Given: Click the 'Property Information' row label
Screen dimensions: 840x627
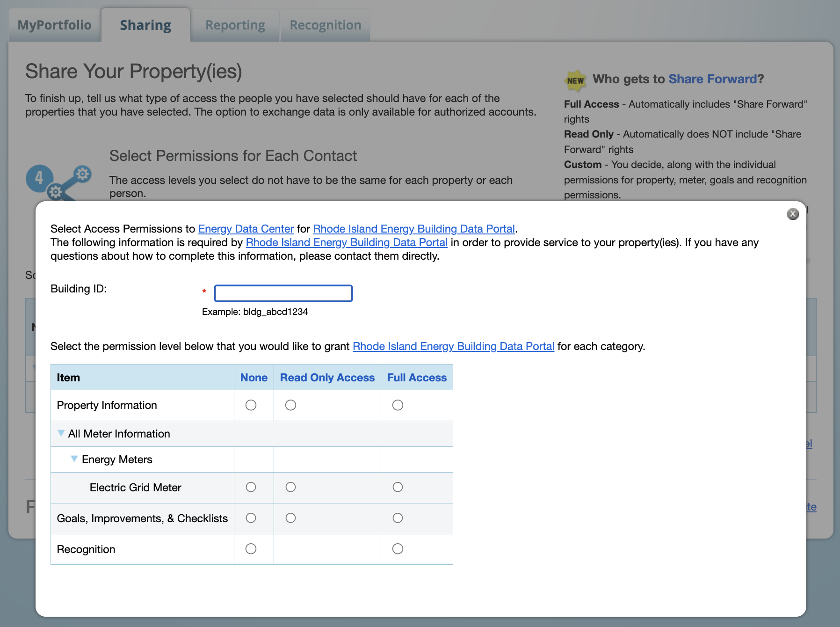Looking at the screenshot, I should tap(107, 405).
